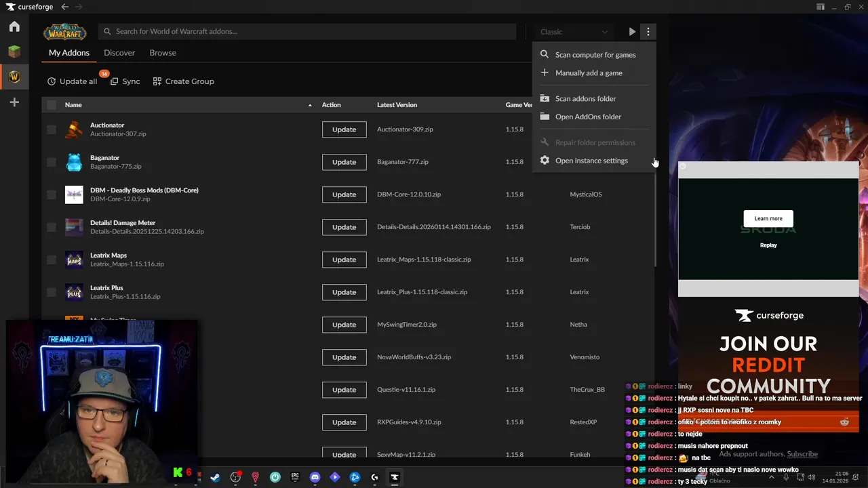Image resolution: width=868 pixels, height=488 pixels.
Task: Update the DBM-Core addon
Action: [x=344, y=195]
